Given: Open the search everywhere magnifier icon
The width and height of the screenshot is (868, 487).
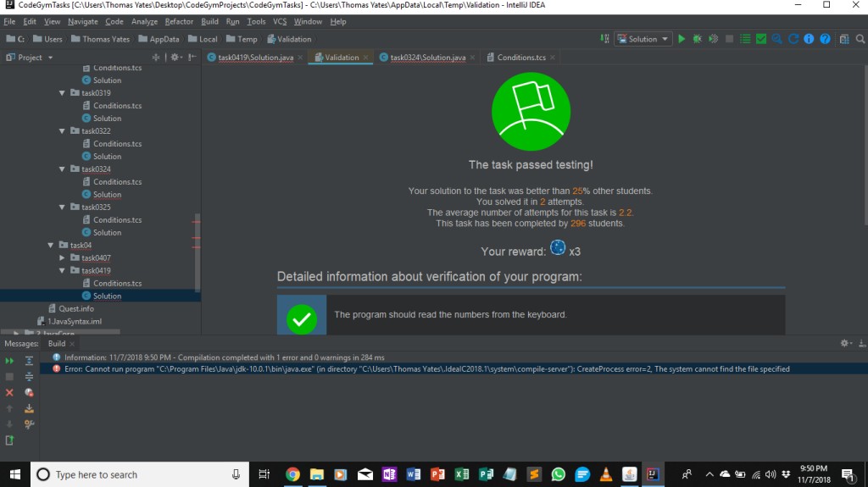Looking at the screenshot, I should (860, 39).
